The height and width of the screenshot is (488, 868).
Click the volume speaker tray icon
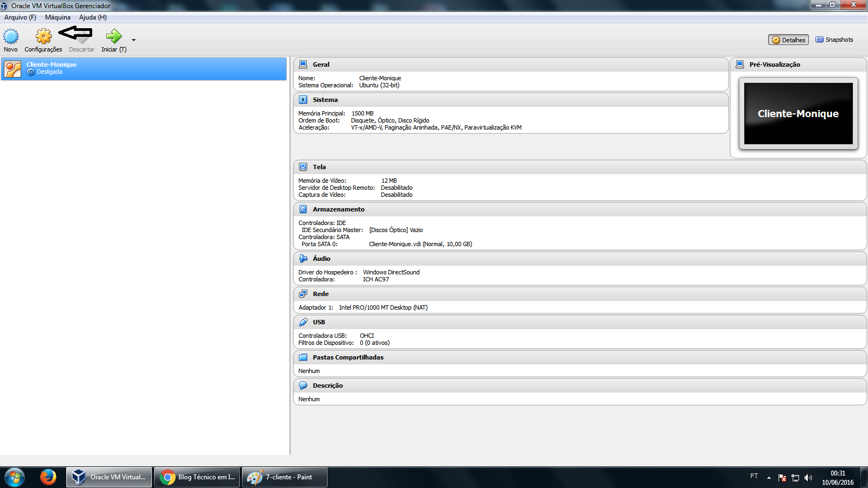tap(808, 478)
